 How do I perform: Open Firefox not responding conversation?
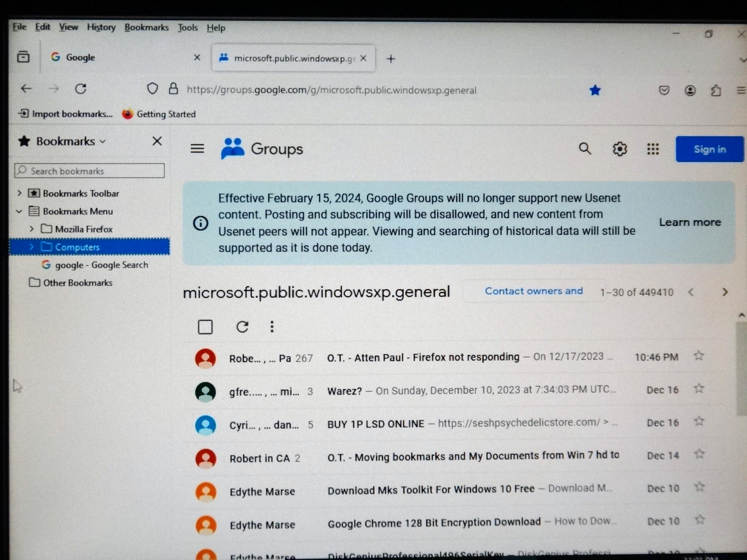point(423,357)
